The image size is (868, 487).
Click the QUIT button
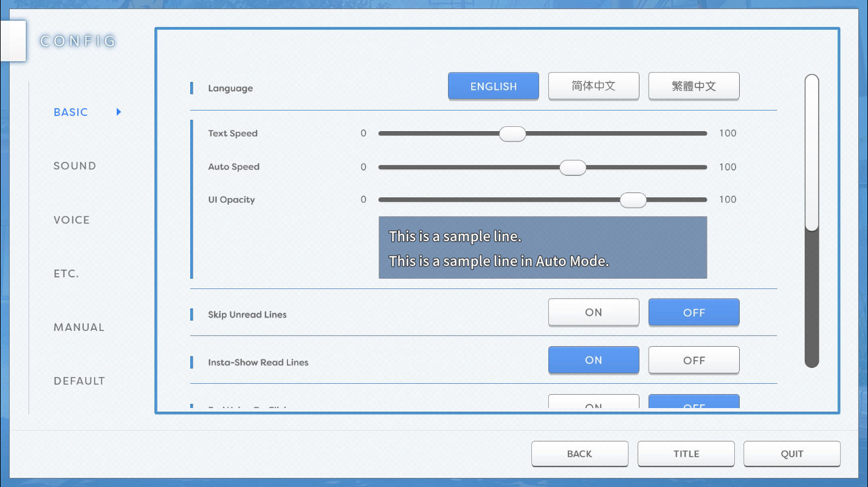click(x=791, y=454)
